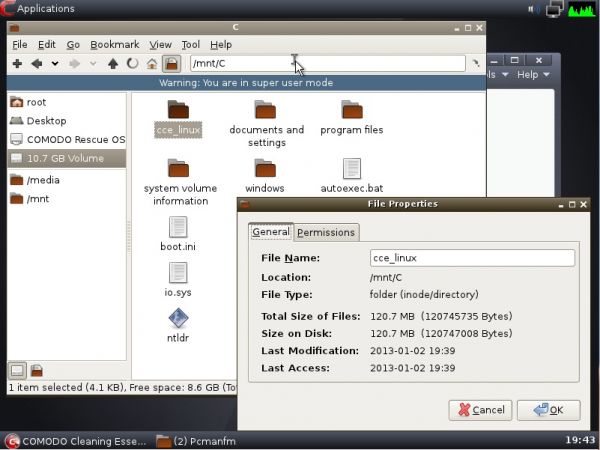600x450 pixels.
Task: Cancel the File Properties dialog
Action: coord(480,410)
